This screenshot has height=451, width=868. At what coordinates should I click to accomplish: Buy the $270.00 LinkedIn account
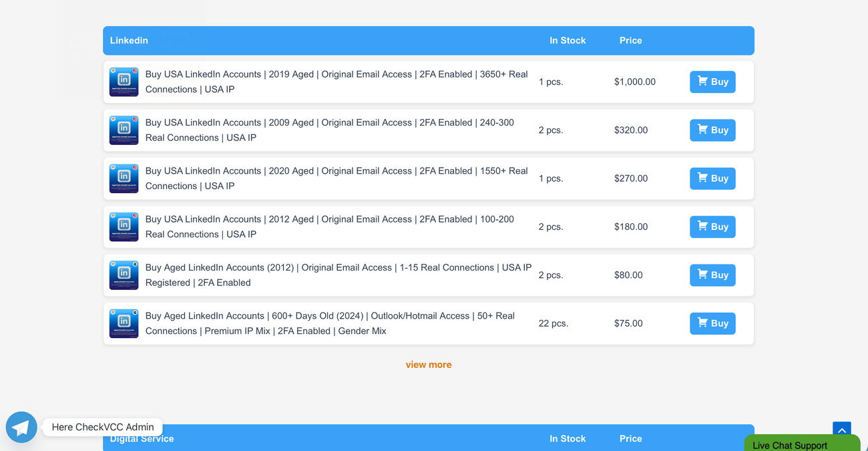coord(712,178)
